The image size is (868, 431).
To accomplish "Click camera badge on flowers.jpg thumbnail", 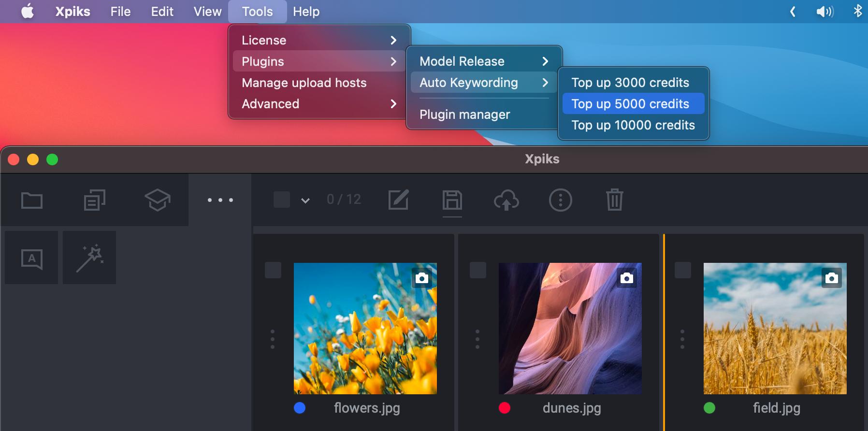I will pyautogui.click(x=422, y=278).
